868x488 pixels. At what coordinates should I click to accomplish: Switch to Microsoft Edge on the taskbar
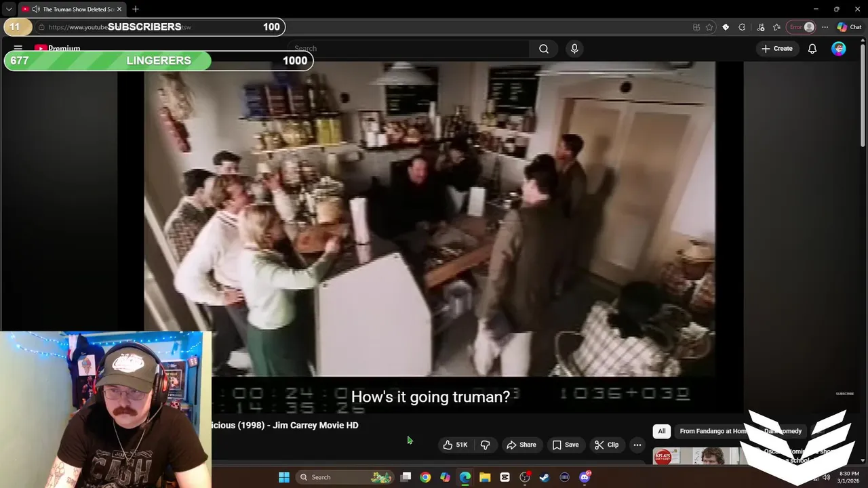click(x=465, y=477)
